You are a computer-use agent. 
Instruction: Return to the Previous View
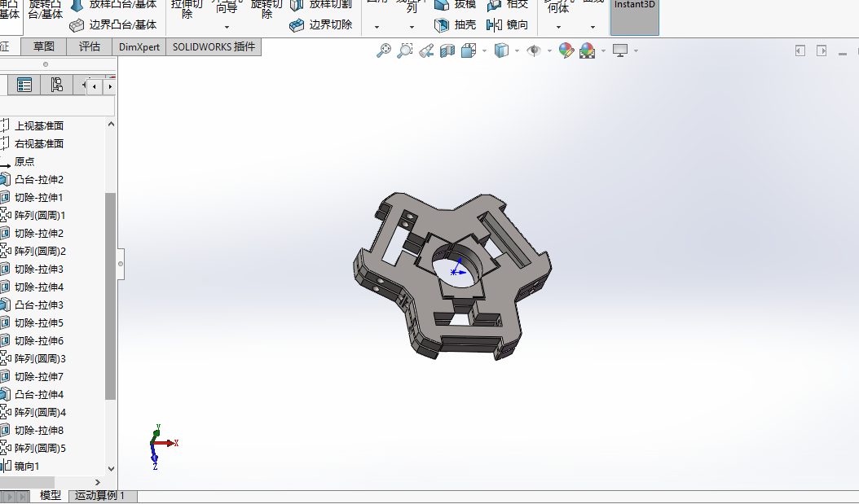(426, 51)
